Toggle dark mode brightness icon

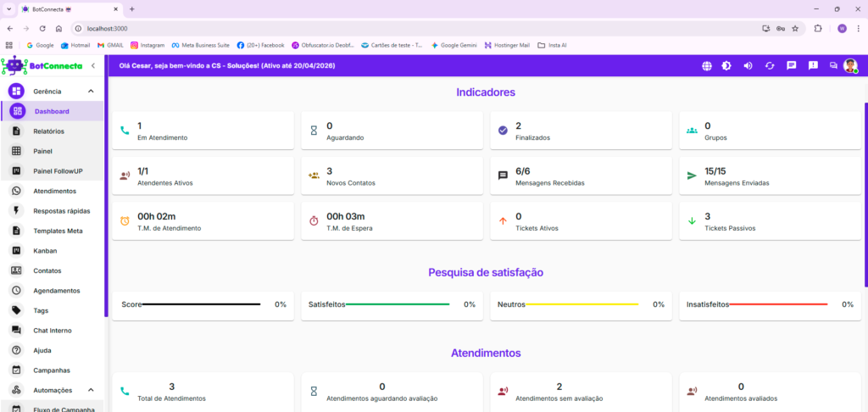coord(726,66)
